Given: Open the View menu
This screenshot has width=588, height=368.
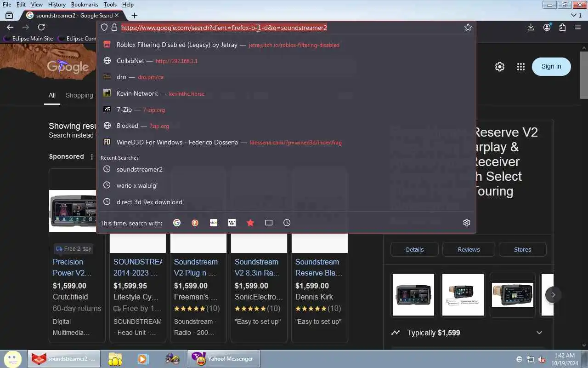Looking at the screenshot, I should point(37,5).
